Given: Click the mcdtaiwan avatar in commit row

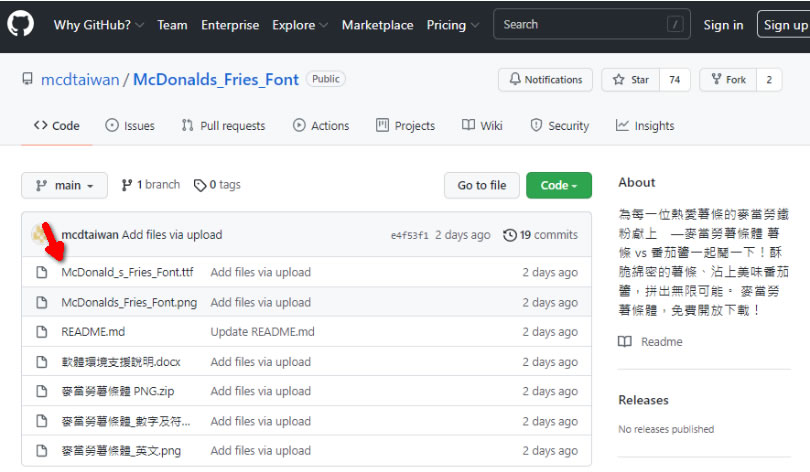Looking at the screenshot, I should 40,234.
